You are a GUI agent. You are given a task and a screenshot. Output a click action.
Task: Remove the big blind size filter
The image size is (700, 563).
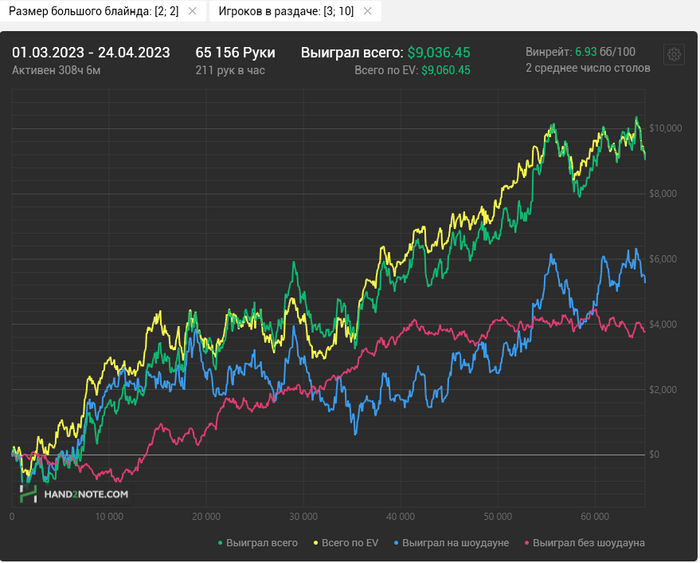[x=192, y=11]
